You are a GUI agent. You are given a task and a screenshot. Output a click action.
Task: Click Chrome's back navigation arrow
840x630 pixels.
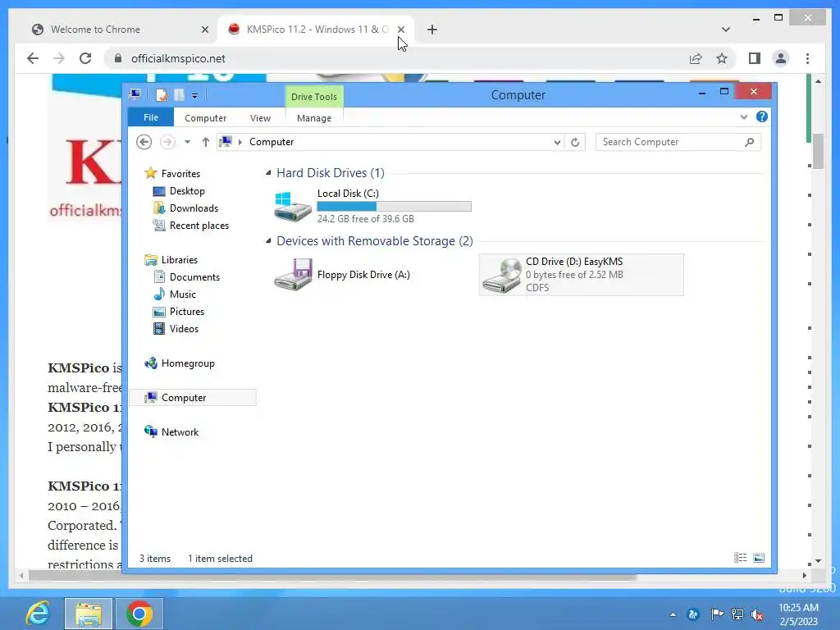point(33,58)
